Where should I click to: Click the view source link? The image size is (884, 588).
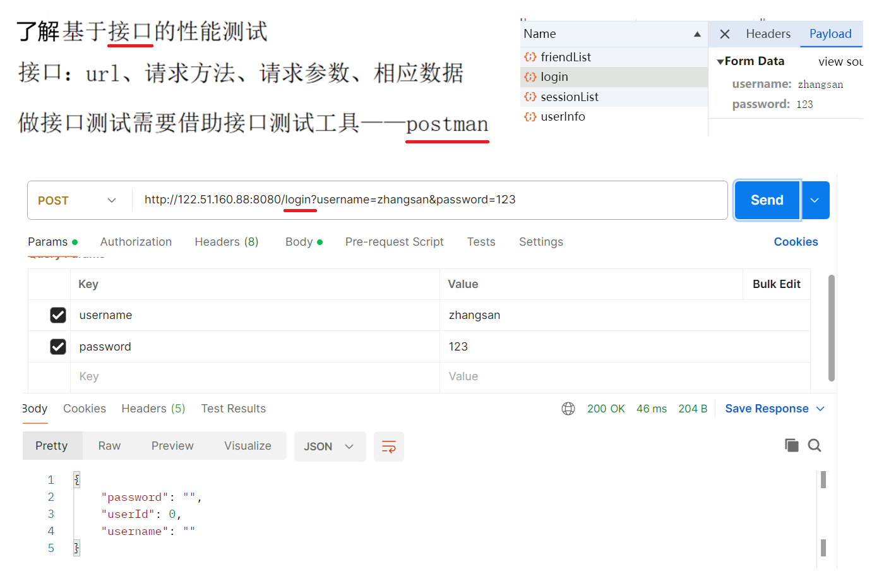840,62
